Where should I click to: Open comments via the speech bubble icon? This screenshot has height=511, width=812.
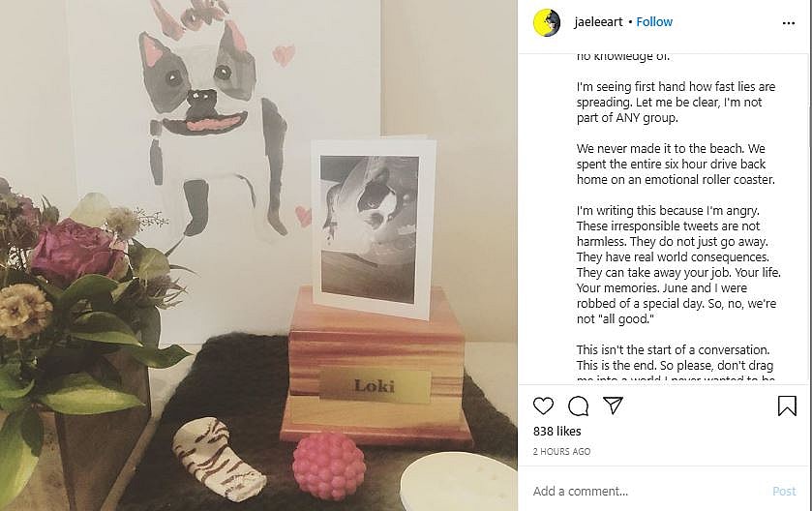(x=578, y=406)
